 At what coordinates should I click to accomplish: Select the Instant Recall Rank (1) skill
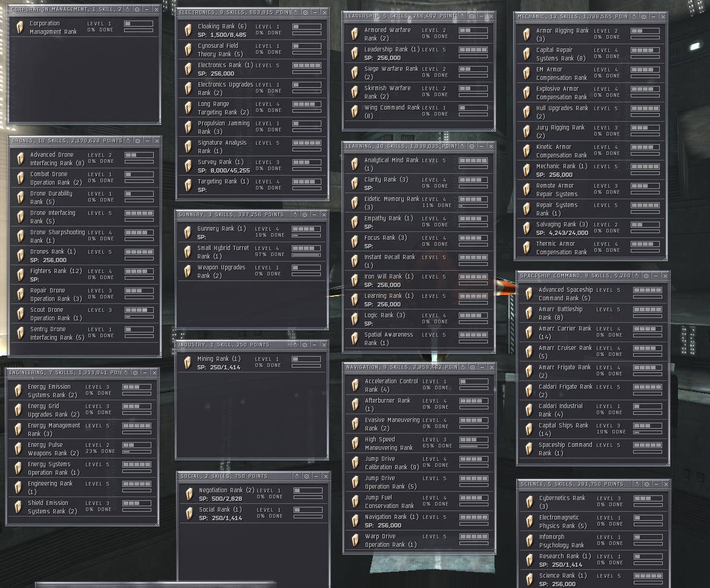419,261
